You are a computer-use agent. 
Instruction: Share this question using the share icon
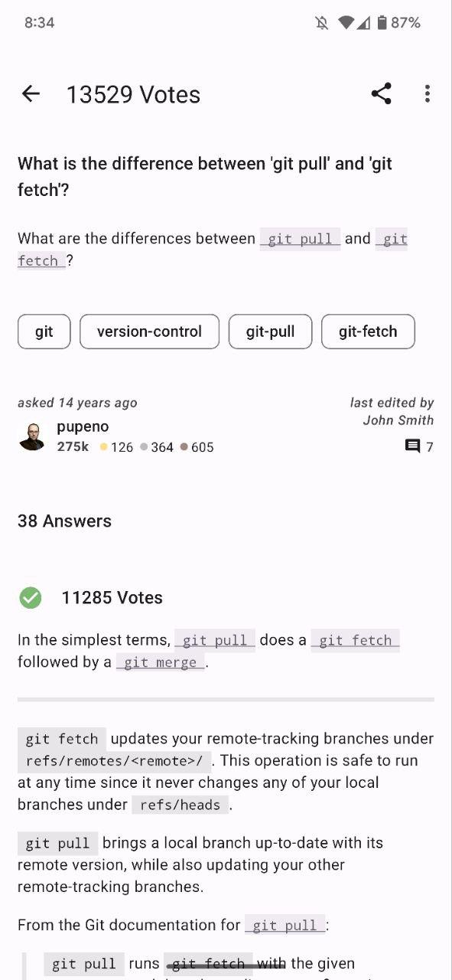click(x=382, y=93)
